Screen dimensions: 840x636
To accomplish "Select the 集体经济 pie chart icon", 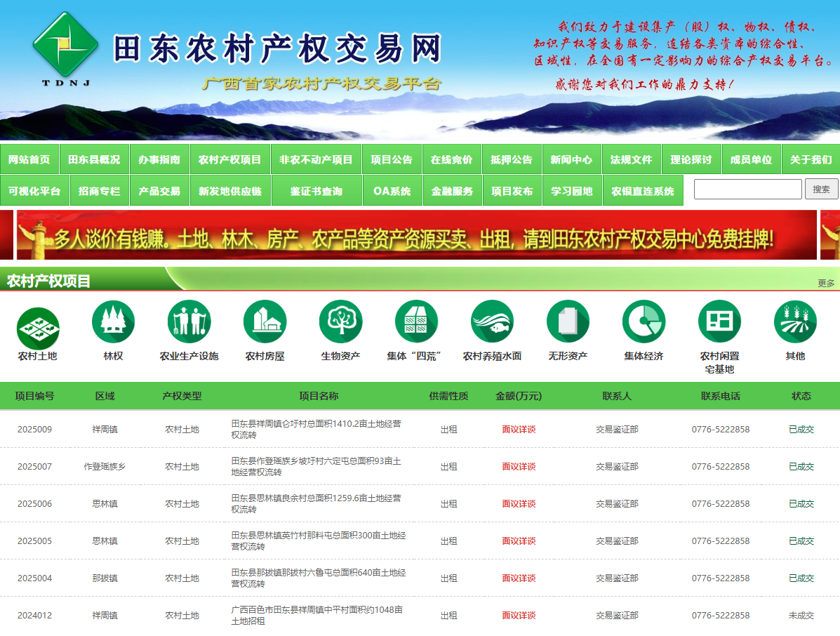I will [644, 322].
